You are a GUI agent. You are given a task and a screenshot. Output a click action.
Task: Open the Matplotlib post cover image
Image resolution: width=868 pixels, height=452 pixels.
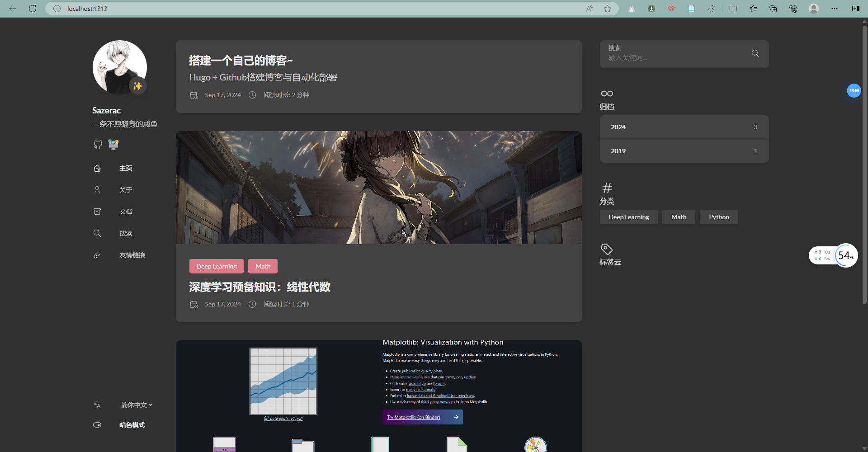379,396
